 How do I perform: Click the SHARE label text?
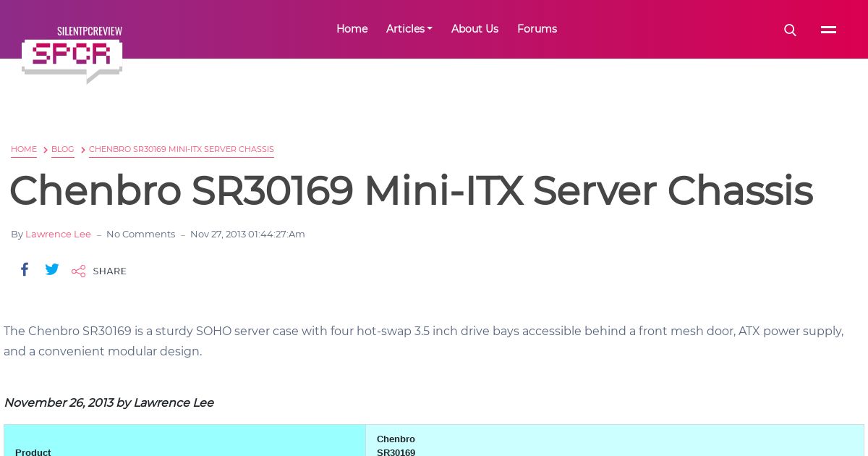click(x=110, y=271)
